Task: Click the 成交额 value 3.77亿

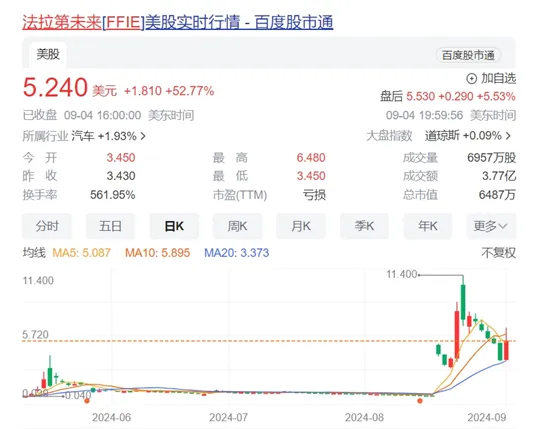Action: 499,176
